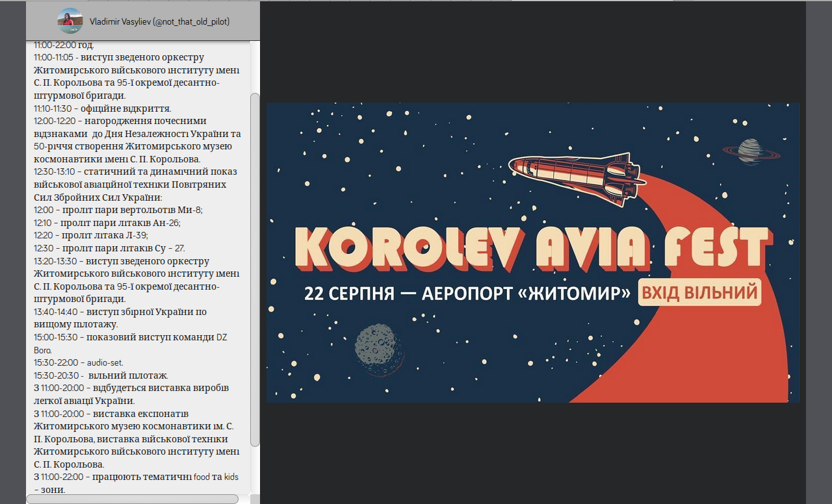This screenshot has height=504, width=832.
Task: Click the "11:00-22:00 год." line at top
Action: coord(64,45)
